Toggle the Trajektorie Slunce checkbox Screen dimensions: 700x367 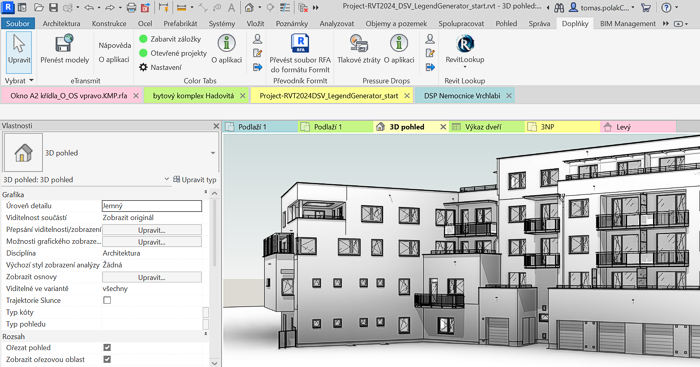click(x=107, y=300)
